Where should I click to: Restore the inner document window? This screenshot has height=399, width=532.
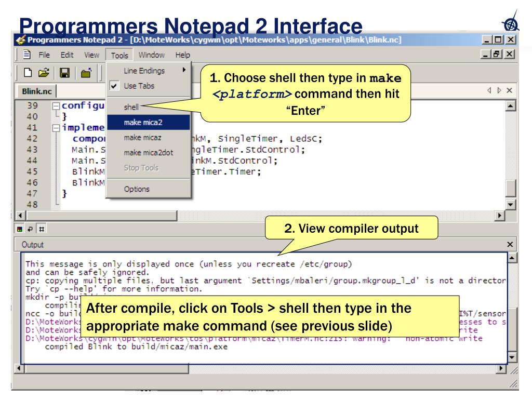click(497, 54)
